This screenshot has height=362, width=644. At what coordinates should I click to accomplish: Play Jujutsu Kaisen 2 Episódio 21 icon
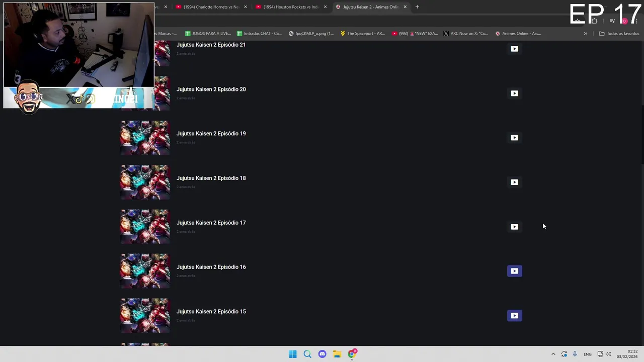coord(514,49)
